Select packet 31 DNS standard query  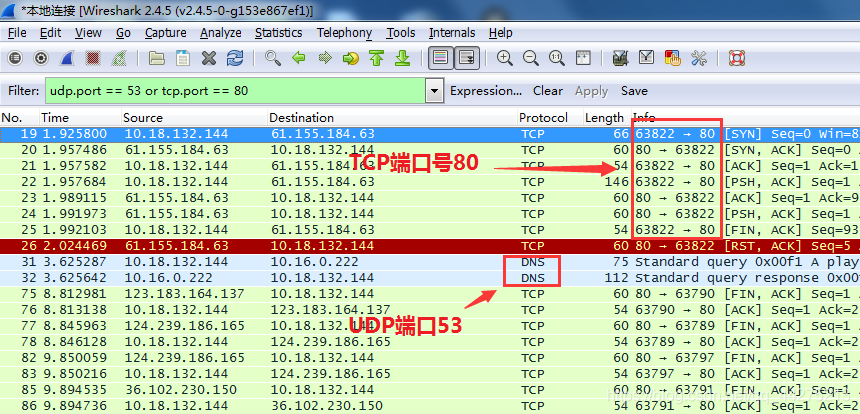point(430,262)
